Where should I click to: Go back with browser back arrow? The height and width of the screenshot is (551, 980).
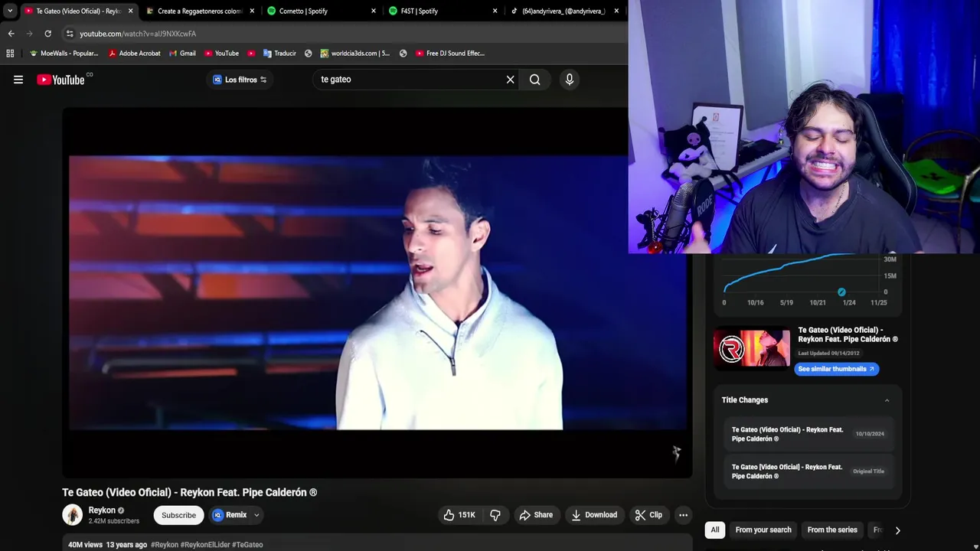pos(11,34)
